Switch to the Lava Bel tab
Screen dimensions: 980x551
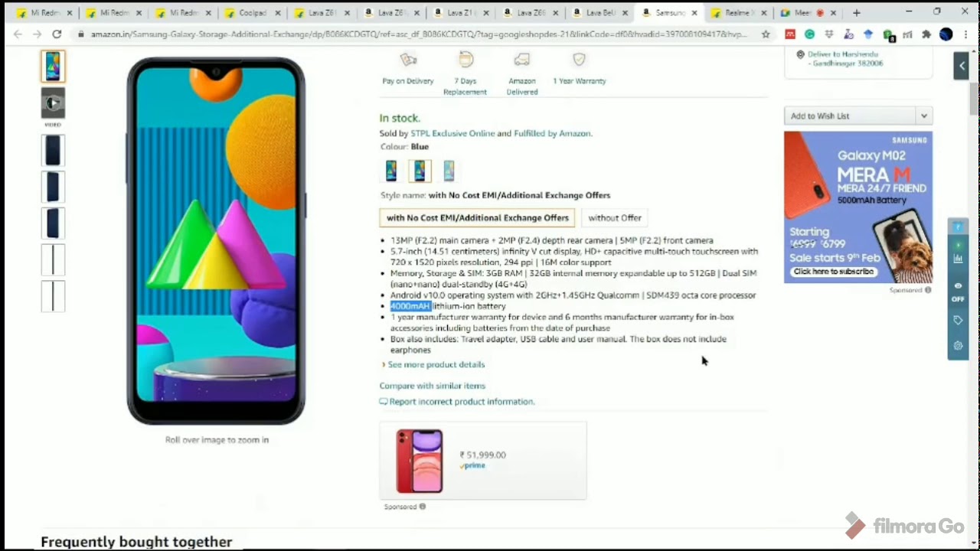point(599,13)
